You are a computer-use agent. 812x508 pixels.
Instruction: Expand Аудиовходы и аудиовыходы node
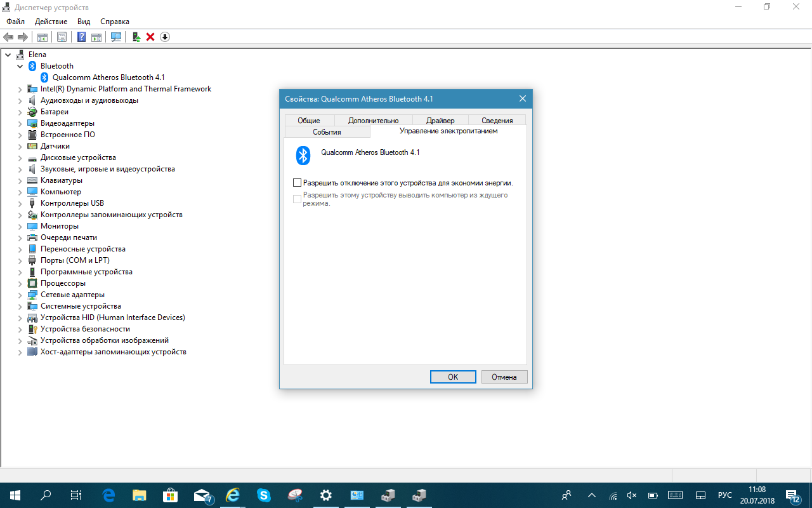(20, 100)
